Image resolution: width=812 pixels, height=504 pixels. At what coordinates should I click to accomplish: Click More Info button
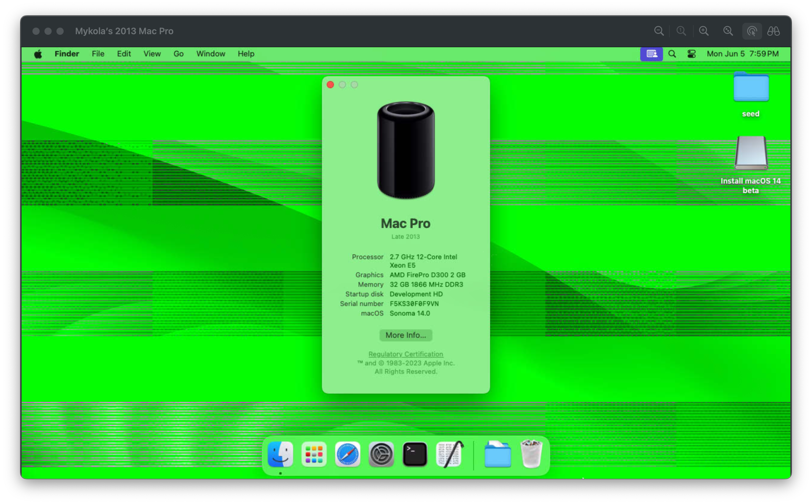(405, 335)
